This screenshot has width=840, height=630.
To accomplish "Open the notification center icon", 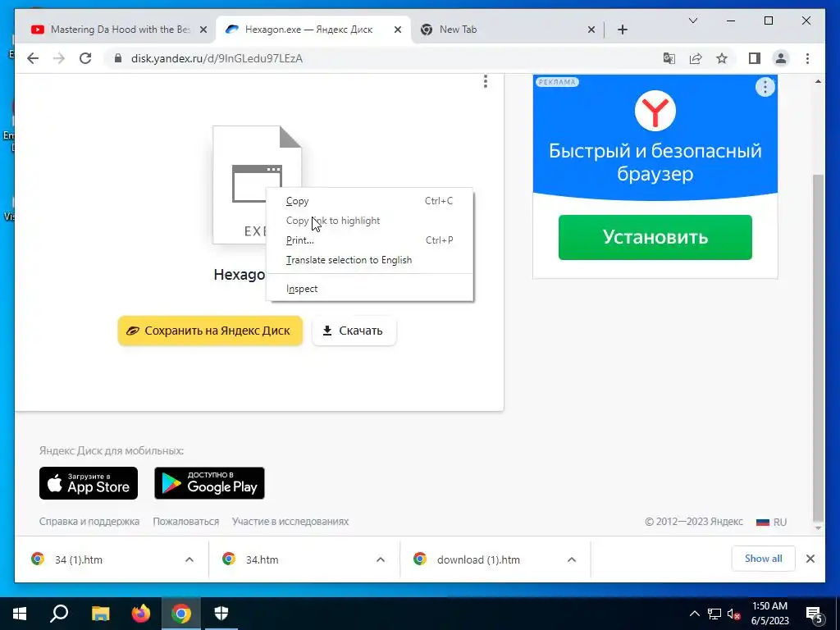I will (815, 615).
